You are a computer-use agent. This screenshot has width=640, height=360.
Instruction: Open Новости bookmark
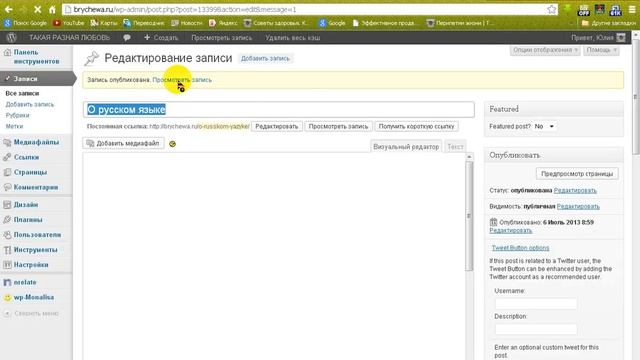coord(187,23)
